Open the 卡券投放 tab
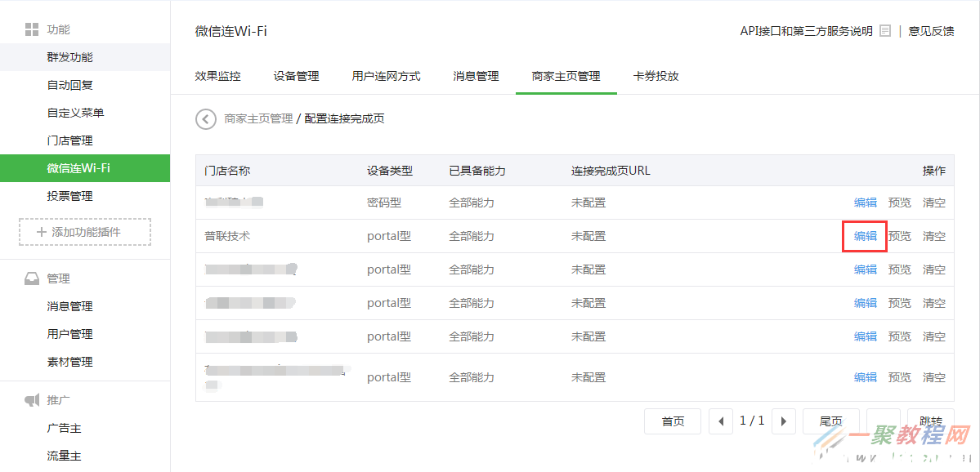 [x=656, y=76]
